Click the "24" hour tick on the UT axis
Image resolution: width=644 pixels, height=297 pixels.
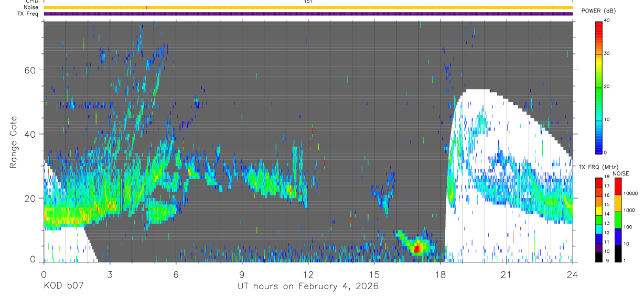pos(572,274)
